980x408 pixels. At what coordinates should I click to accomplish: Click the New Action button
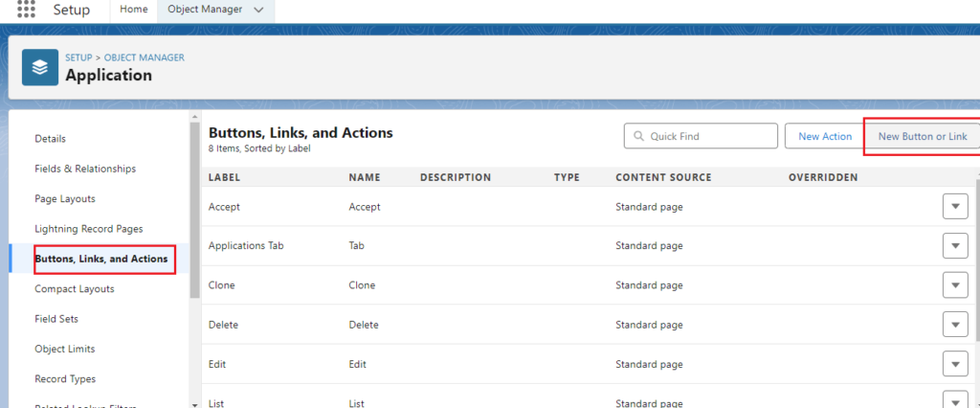point(824,137)
